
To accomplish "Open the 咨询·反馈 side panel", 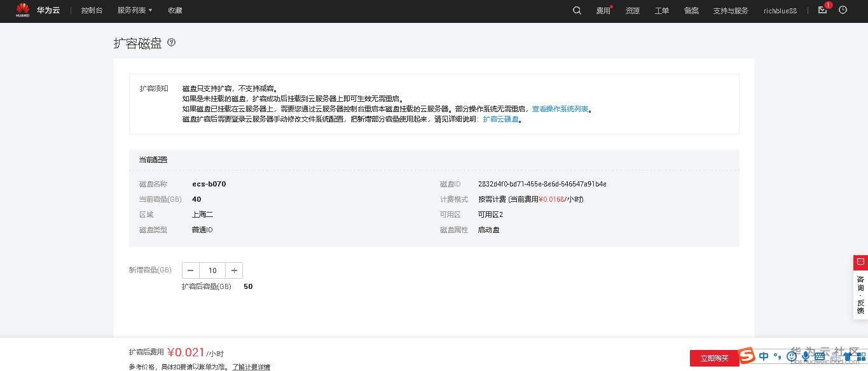I will [x=860, y=295].
